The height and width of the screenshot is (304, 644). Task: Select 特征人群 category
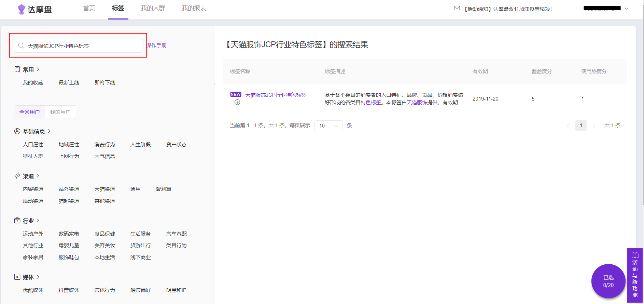[33, 156]
